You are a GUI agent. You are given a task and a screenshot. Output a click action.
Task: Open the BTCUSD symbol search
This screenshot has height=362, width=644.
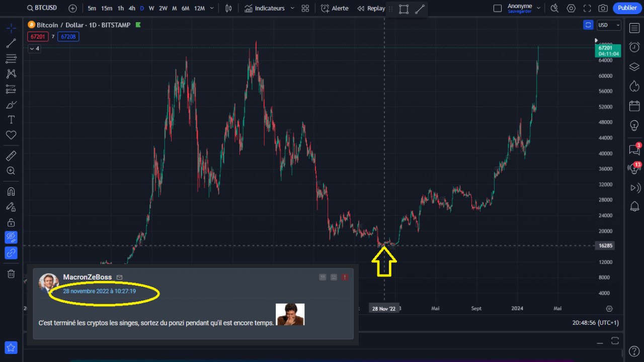pos(42,8)
